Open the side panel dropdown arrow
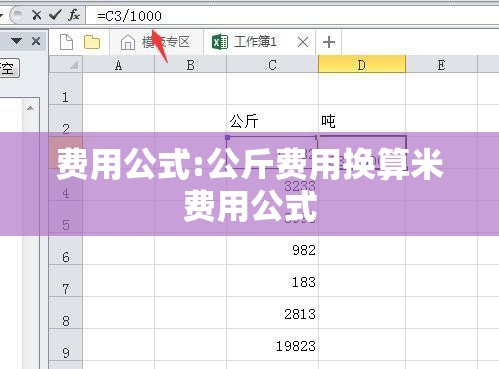Screen dimensions: 499x369 tap(16, 41)
